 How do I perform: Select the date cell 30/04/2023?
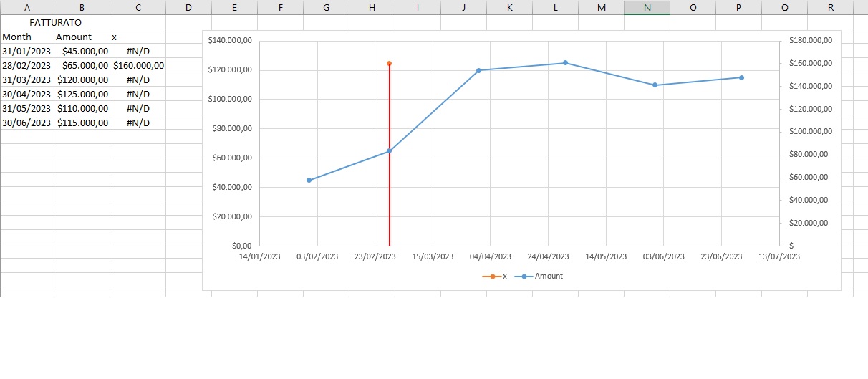[x=27, y=94]
